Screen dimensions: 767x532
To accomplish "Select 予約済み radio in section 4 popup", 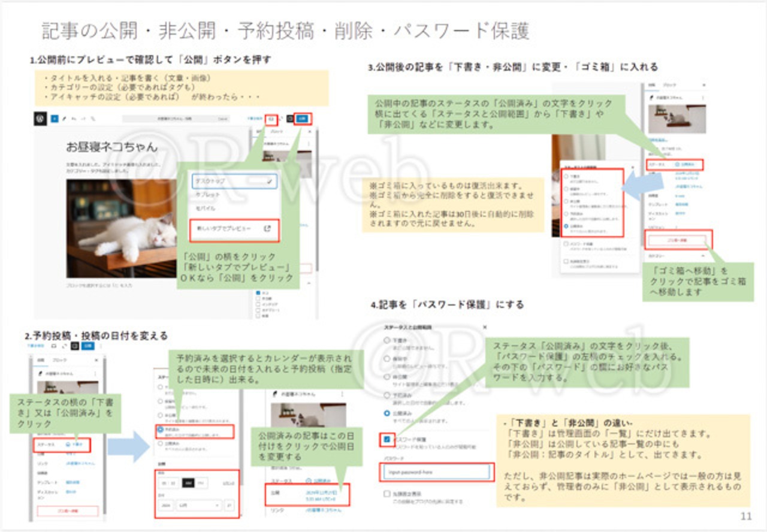I will [x=387, y=395].
